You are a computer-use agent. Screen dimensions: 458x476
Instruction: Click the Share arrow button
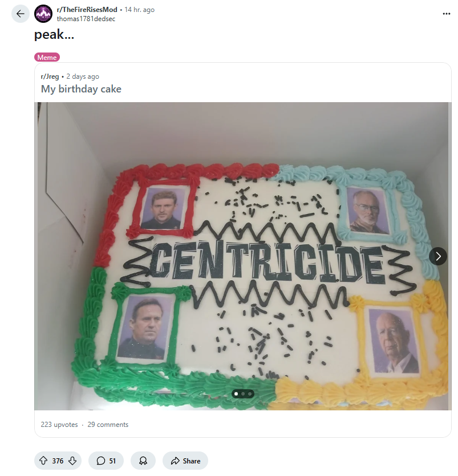(185, 461)
